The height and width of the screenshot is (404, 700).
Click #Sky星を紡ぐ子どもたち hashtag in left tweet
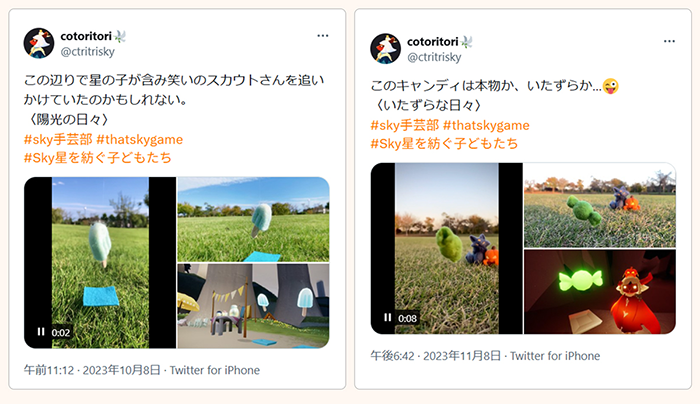pyautogui.click(x=97, y=158)
